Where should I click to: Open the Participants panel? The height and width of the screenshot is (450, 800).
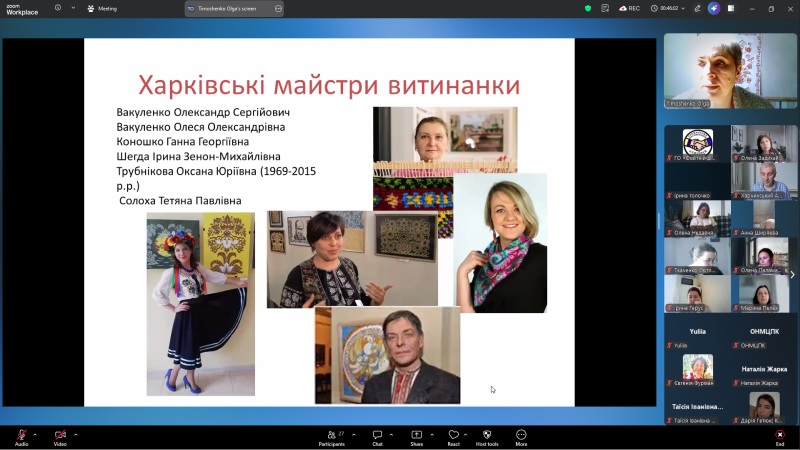point(334,435)
